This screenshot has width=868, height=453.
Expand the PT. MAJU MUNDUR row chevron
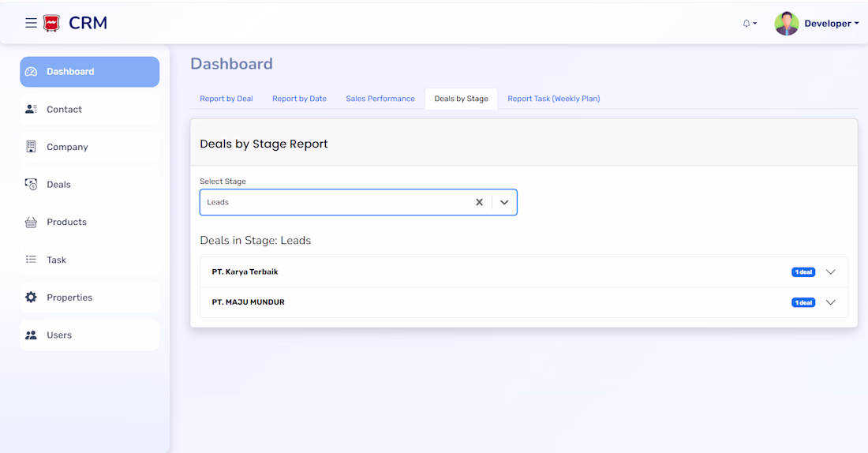(830, 302)
